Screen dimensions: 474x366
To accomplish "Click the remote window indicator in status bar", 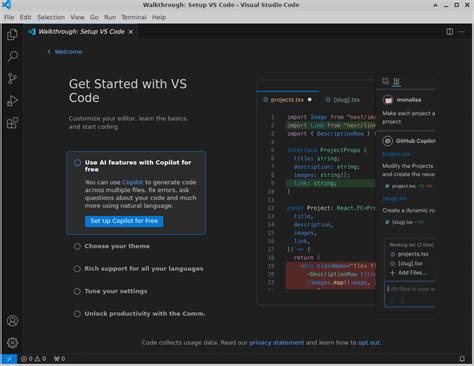I will (9, 359).
